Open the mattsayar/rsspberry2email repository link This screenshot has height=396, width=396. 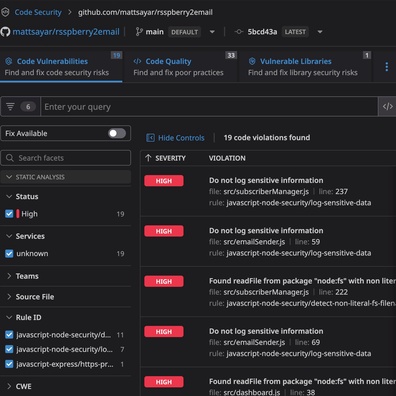66,32
